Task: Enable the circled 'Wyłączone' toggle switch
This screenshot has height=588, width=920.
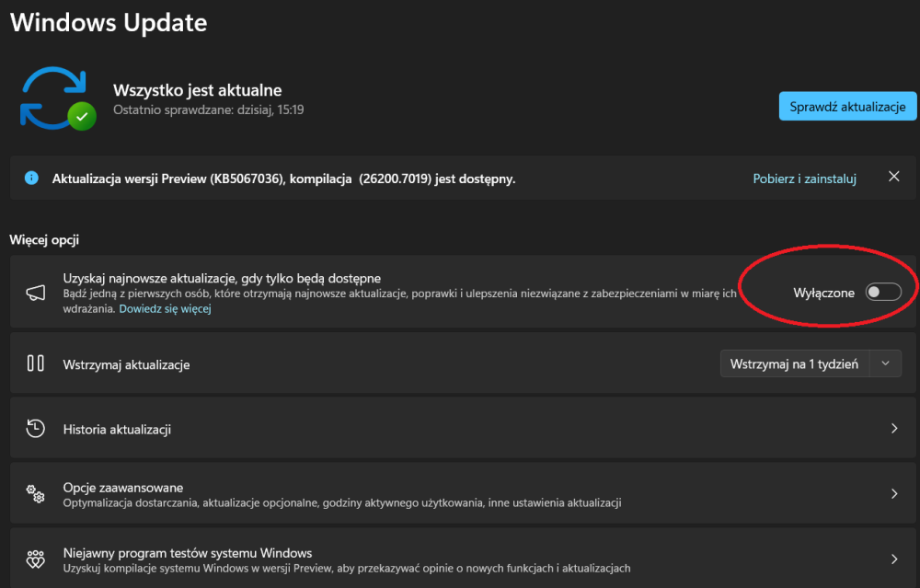Action: [x=882, y=292]
